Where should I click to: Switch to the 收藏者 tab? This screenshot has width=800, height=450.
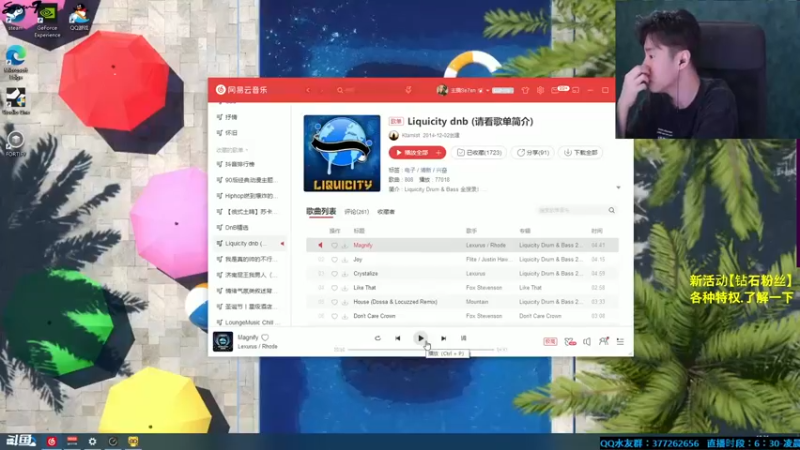pos(386,212)
